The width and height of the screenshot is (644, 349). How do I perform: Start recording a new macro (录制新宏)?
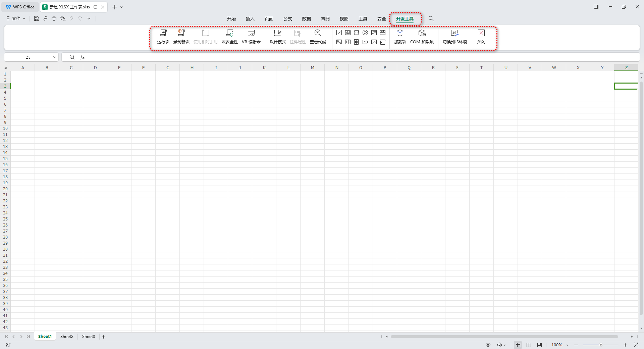181,36
